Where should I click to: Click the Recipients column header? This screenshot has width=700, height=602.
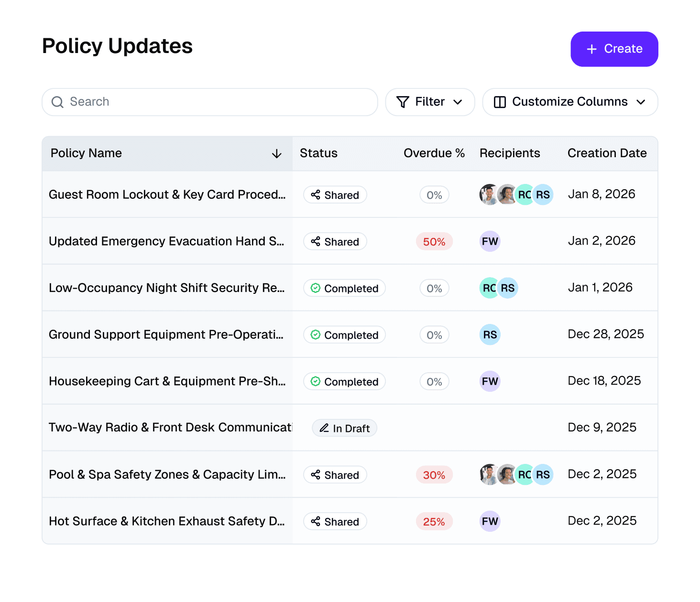coord(510,153)
